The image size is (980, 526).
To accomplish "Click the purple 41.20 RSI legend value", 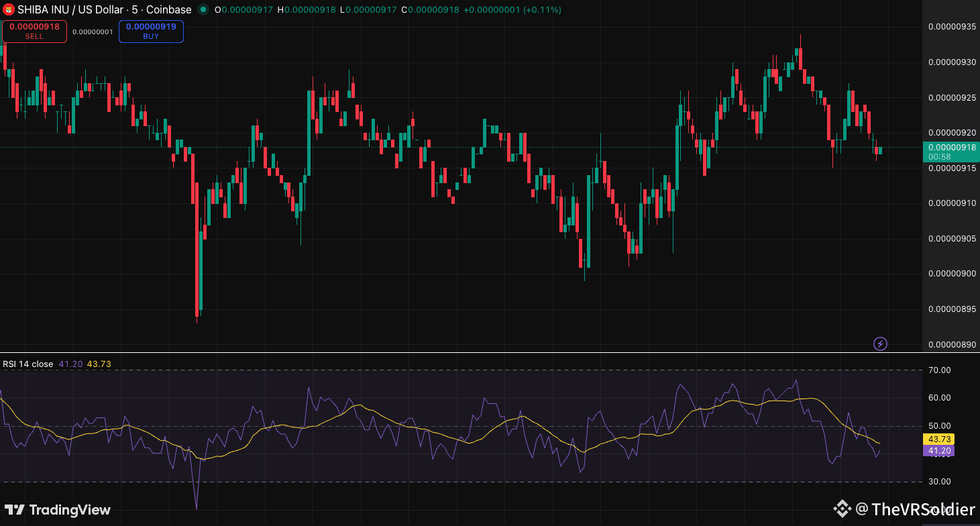I will (70, 364).
